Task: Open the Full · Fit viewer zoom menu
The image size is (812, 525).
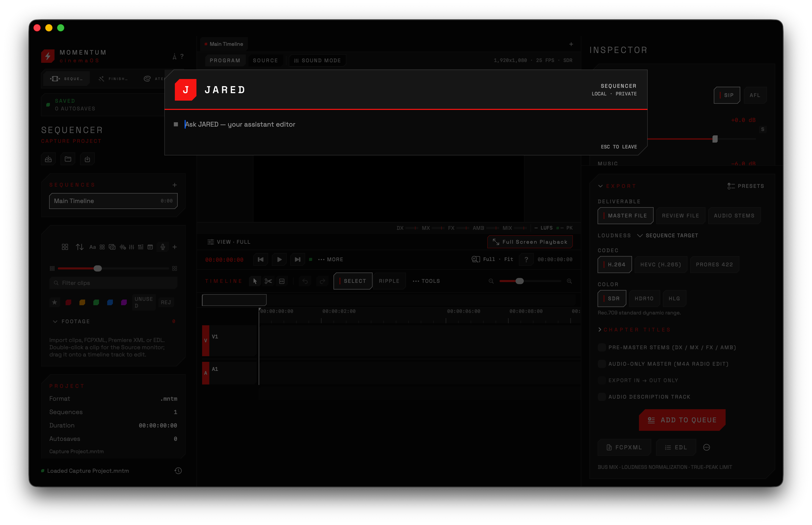Action: click(x=492, y=259)
